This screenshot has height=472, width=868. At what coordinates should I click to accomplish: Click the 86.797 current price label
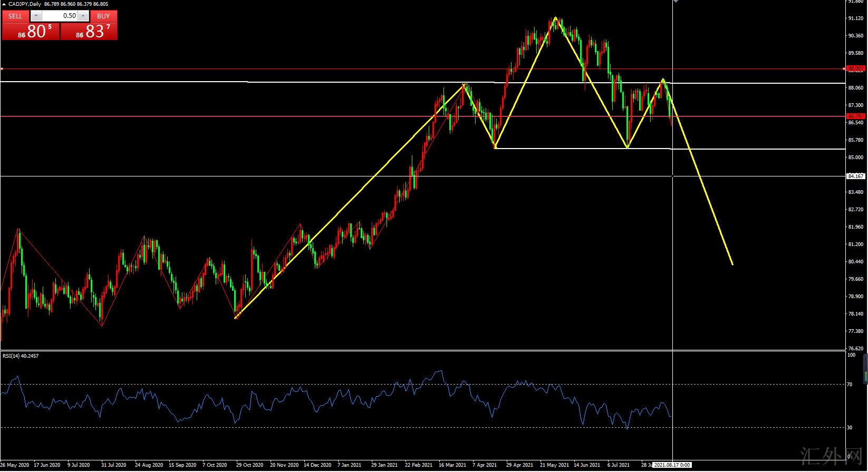(855, 116)
